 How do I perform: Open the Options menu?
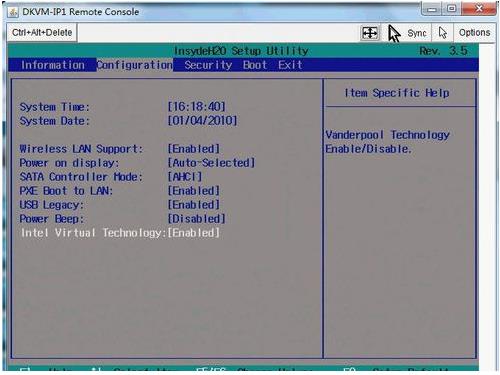point(474,33)
